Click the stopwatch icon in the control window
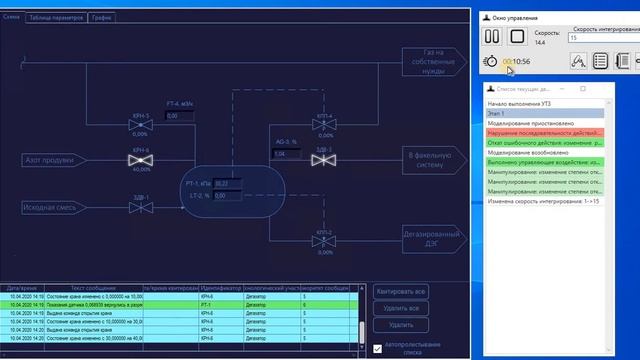 point(490,61)
